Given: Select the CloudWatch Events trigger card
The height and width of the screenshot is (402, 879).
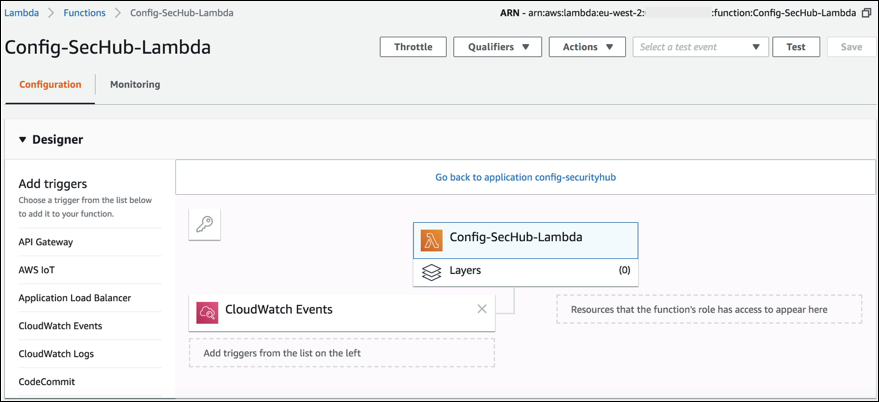Looking at the screenshot, I should (x=342, y=313).
